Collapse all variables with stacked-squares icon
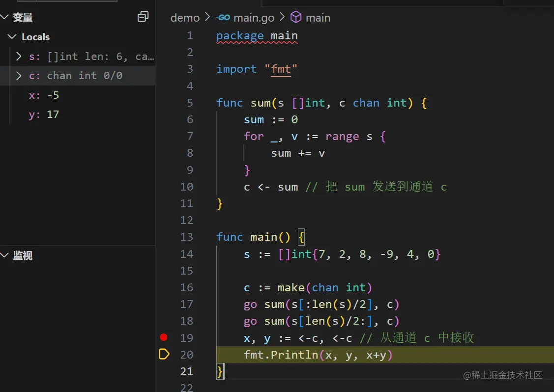The height and width of the screenshot is (392, 554). (x=143, y=17)
